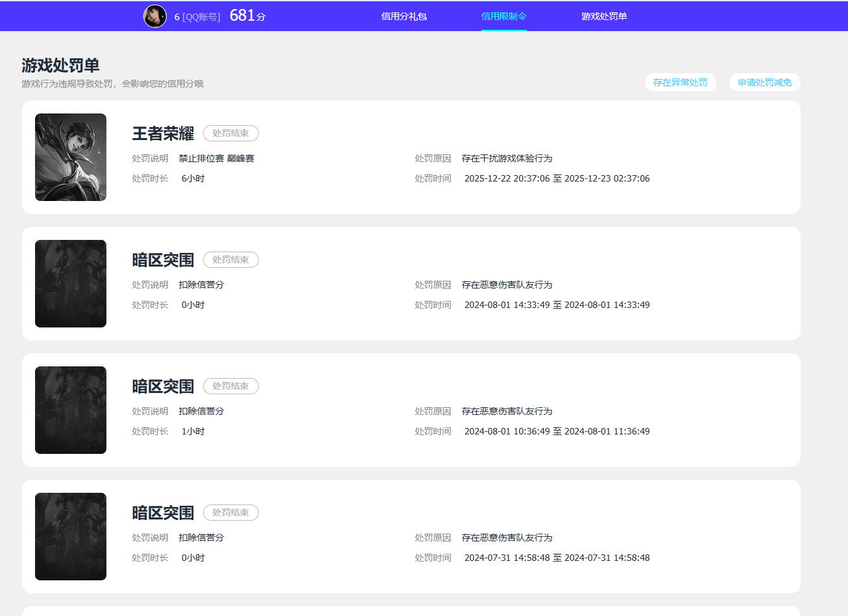The width and height of the screenshot is (848, 616).
Task: Click the 1小时 penalty duration
Action: click(x=193, y=431)
